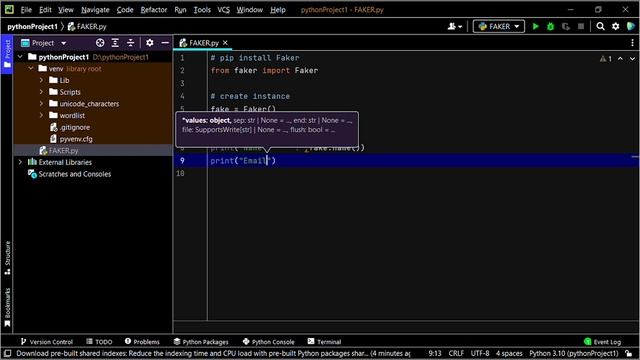Toggle the Project sidebar tool window button
The width and height of the screenshot is (640, 360).
coord(7,54)
